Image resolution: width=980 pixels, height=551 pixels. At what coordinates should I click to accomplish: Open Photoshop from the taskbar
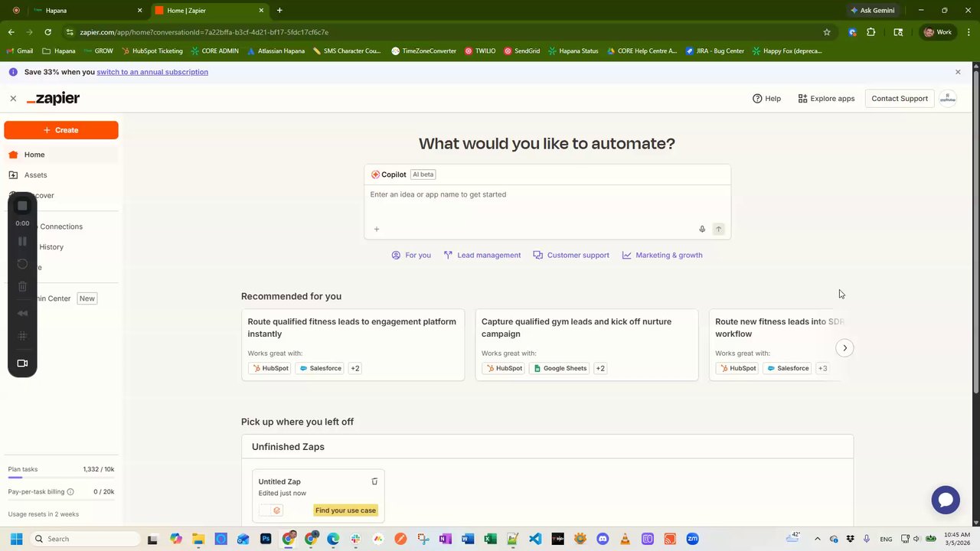[266, 540]
